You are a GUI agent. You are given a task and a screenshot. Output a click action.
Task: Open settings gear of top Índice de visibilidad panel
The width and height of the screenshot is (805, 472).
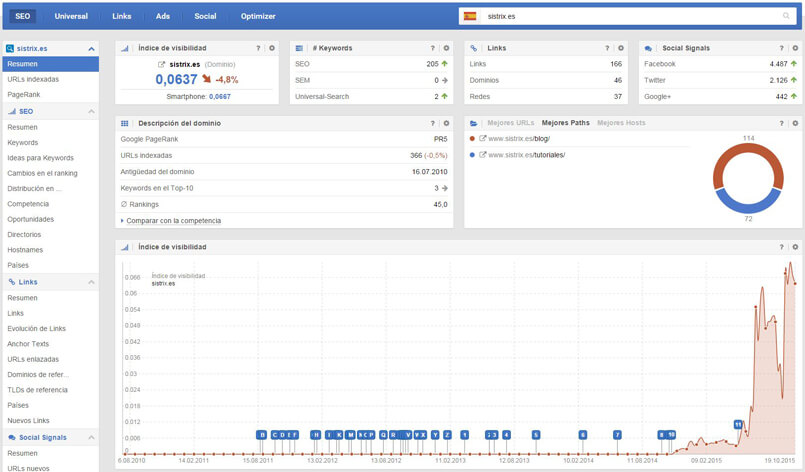(272, 48)
